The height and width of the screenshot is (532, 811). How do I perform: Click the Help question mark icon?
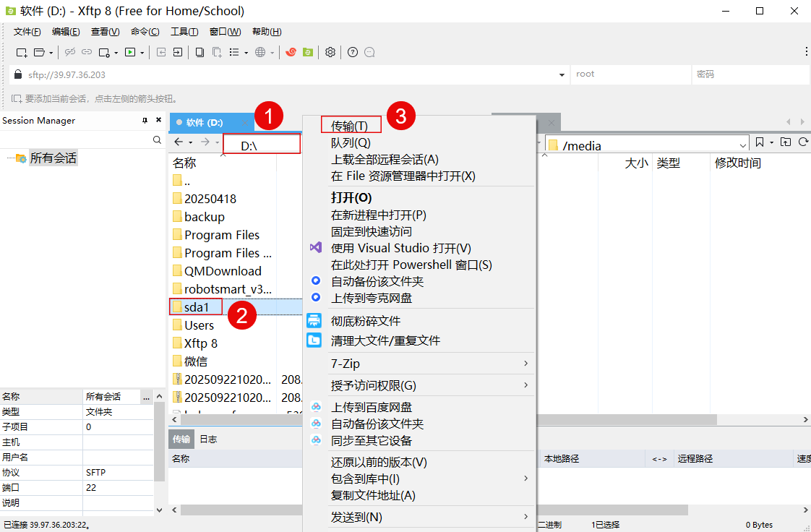click(x=353, y=52)
